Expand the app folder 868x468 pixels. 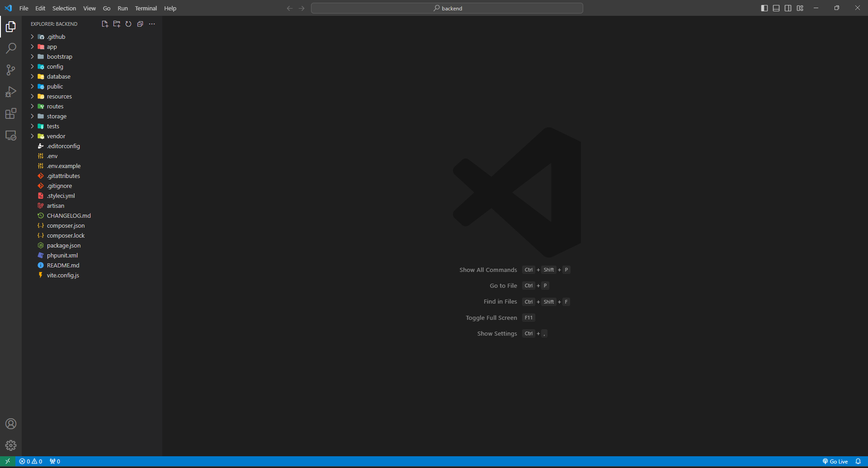click(52, 47)
